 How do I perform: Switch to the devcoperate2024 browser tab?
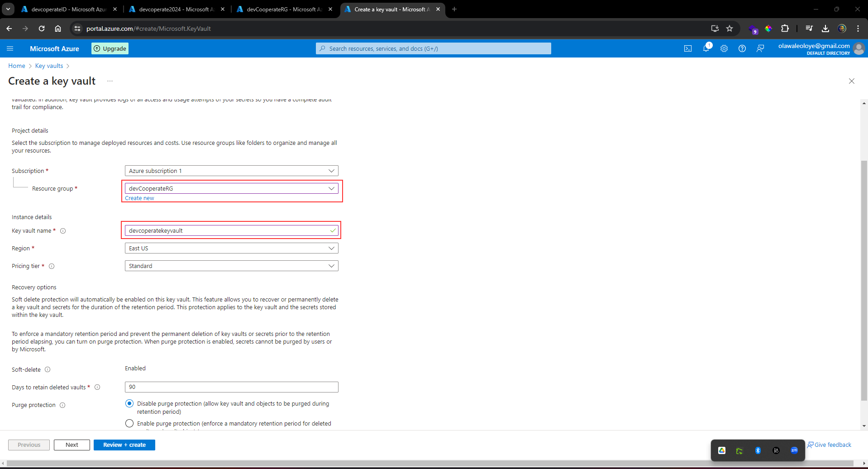(x=177, y=9)
